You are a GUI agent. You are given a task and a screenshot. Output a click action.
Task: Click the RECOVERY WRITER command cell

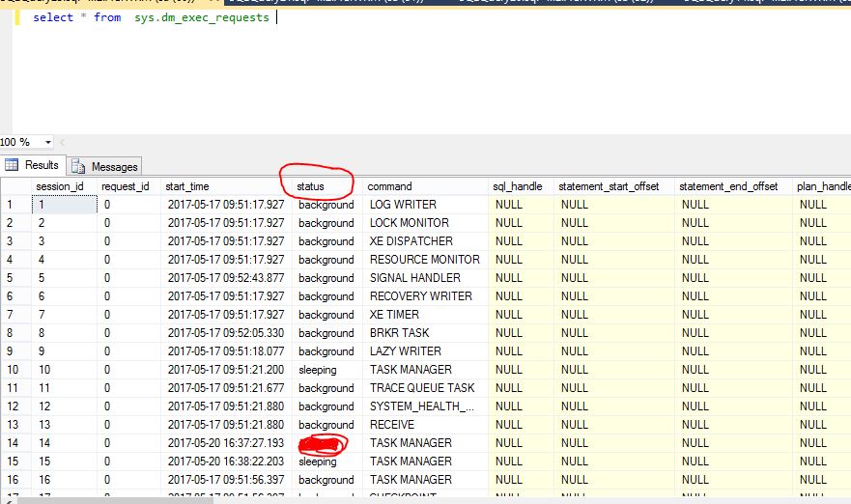click(425, 296)
